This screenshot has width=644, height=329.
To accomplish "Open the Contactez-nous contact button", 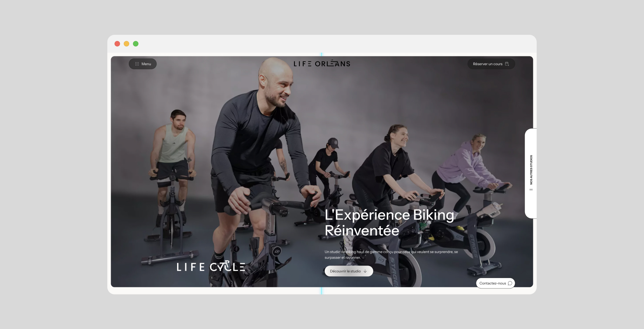I will click(x=495, y=283).
